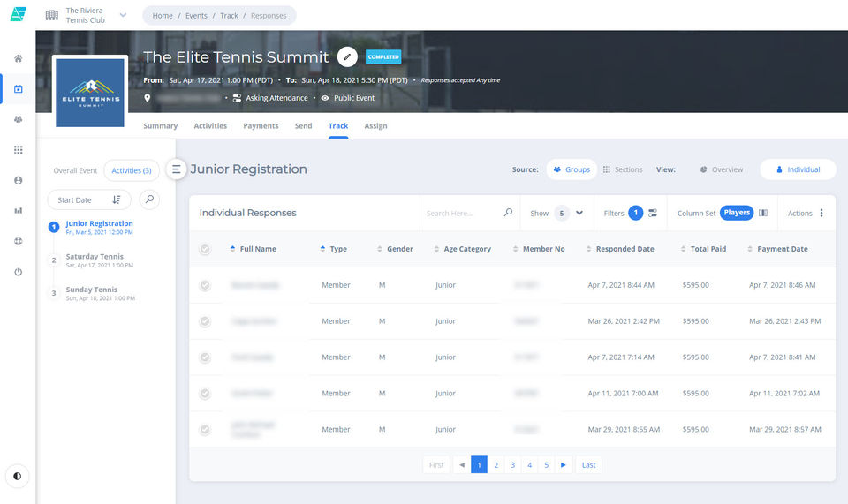The height and width of the screenshot is (504, 848).
Task: Open Column Set Players selector
Action: point(737,213)
